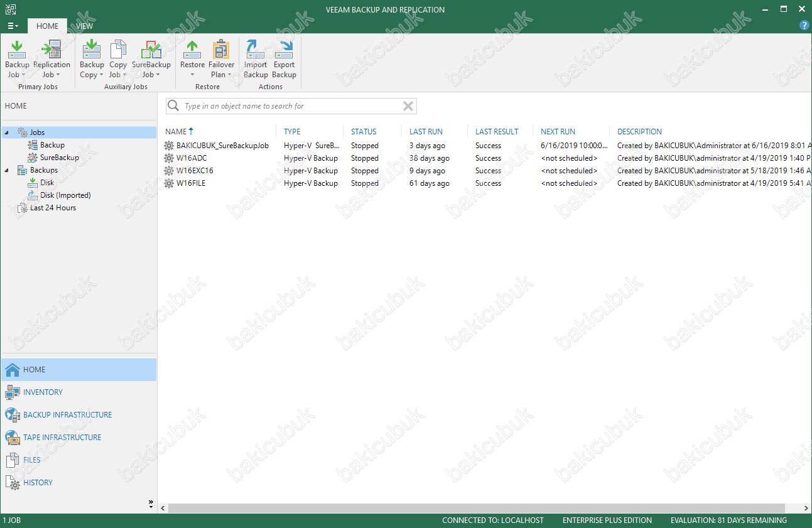Click the Copy Job ribbon icon
Screen dimensions: 812x528
118,49
